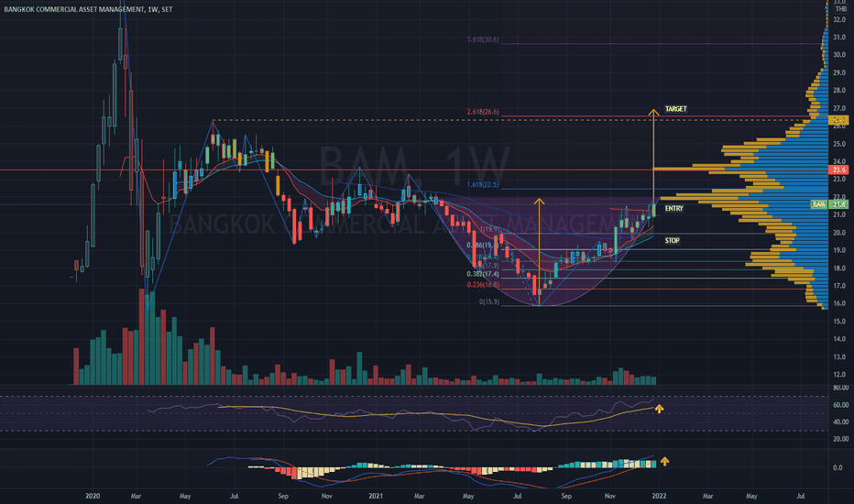Click 0.0 on the MACD scale
Image resolution: width=854 pixels, height=504 pixels.
[x=838, y=467]
